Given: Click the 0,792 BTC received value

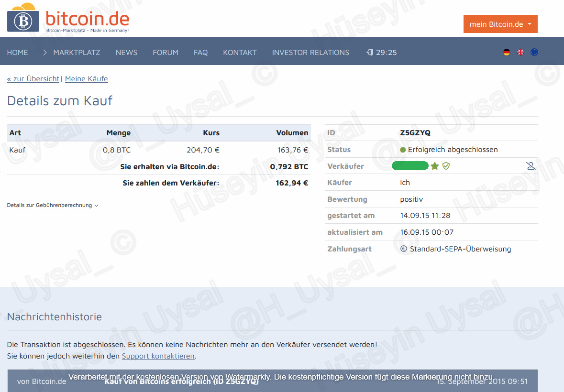Looking at the screenshot, I should (x=289, y=167).
